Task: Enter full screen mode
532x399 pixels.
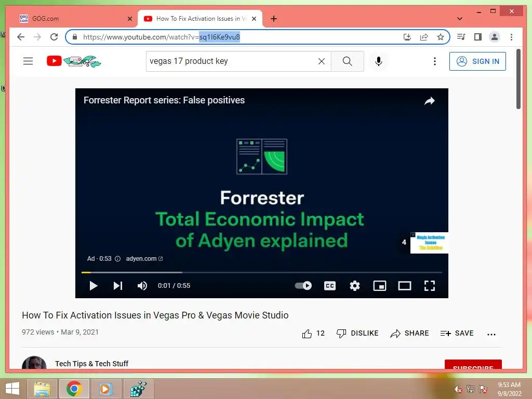Action: tap(430, 286)
